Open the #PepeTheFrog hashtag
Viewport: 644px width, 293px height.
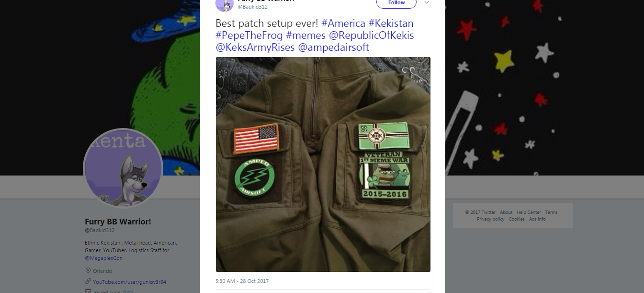(x=249, y=35)
